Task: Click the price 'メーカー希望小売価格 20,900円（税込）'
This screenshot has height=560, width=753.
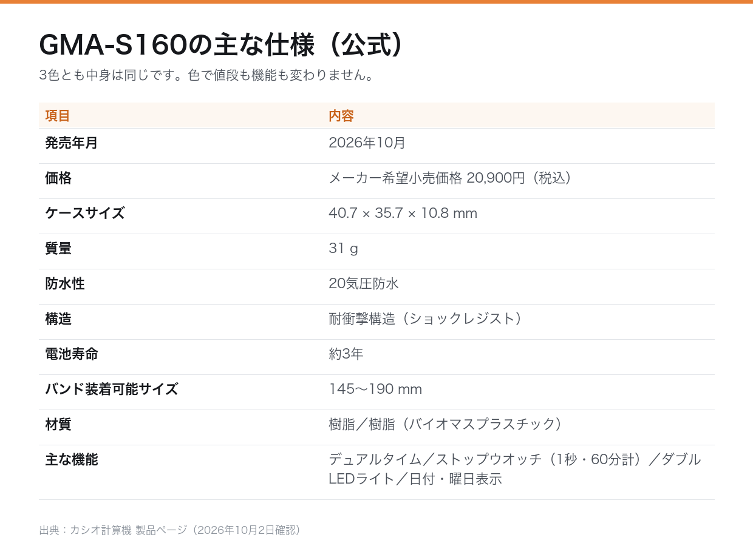Action: 450,178
